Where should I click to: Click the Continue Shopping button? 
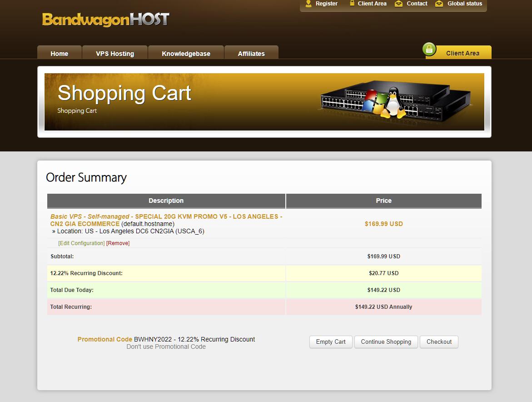[386, 342]
